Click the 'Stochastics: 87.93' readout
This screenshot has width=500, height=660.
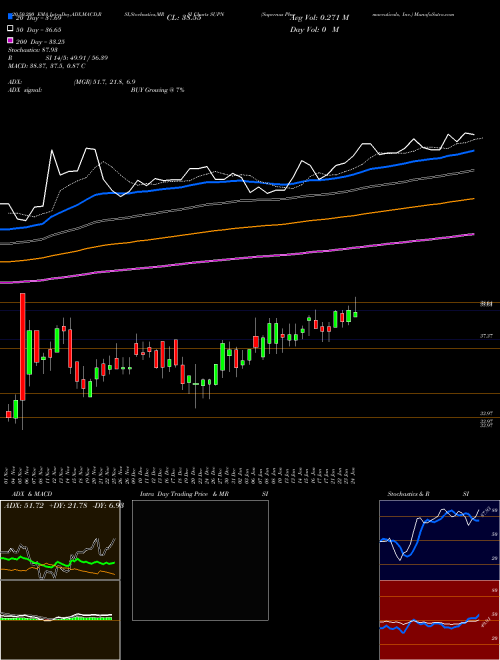32,50
